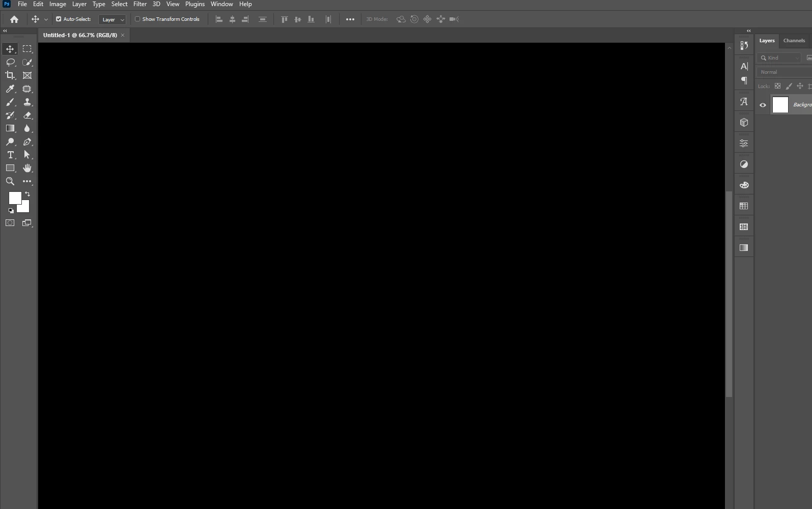The height and width of the screenshot is (509, 812).
Task: Open Move tool preset picker arrow
Action: (x=46, y=19)
